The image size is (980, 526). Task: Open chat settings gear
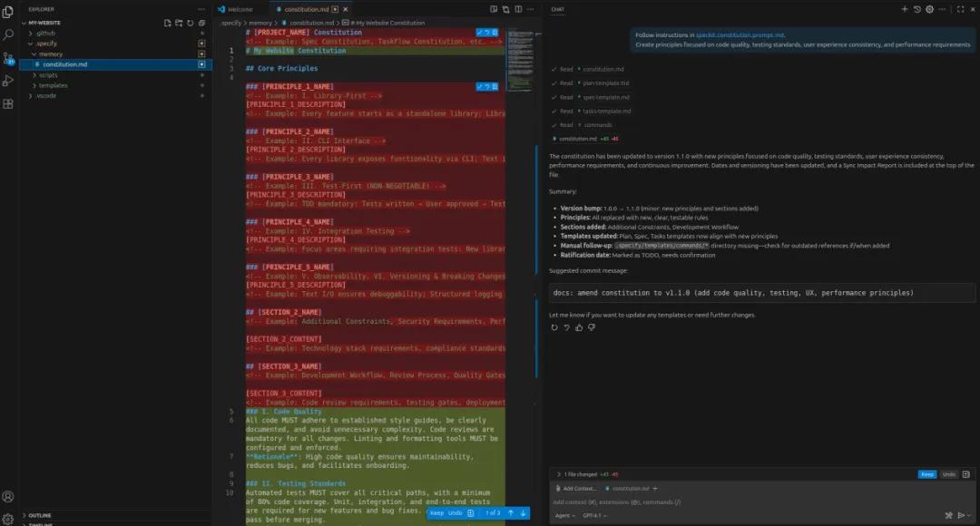(x=929, y=9)
